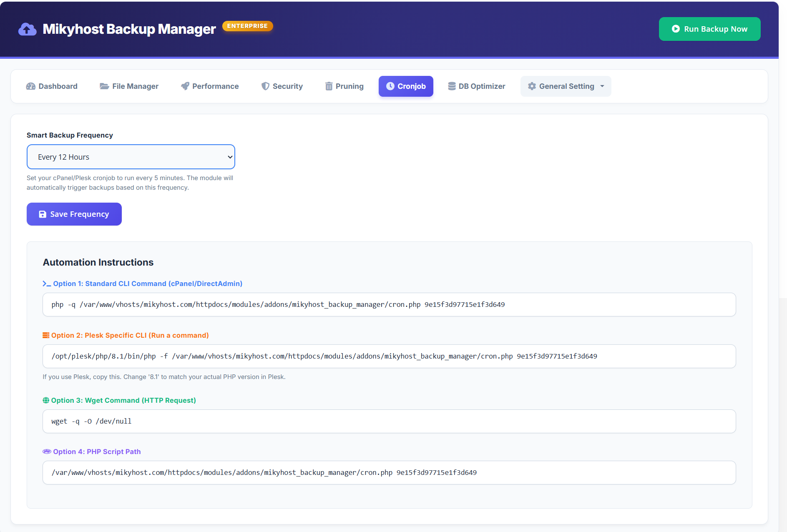Click the Performance rocket icon
Screen dimensions: 787x532
[x=185, y=86]
